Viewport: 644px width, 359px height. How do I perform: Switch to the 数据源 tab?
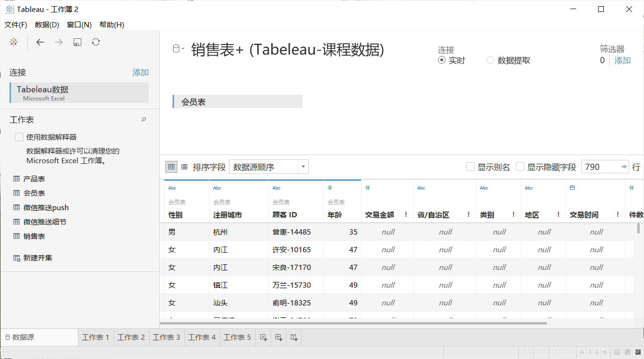click(39, 337)
